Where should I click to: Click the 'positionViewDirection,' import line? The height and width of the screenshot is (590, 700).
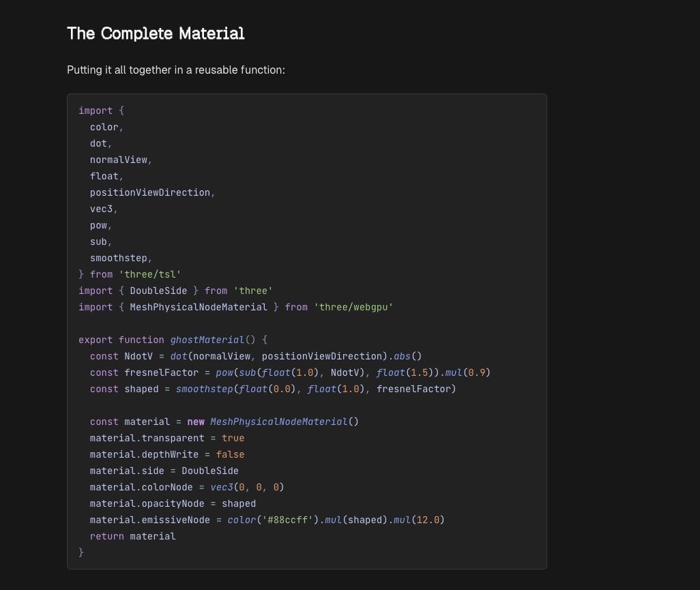[153, 192]
